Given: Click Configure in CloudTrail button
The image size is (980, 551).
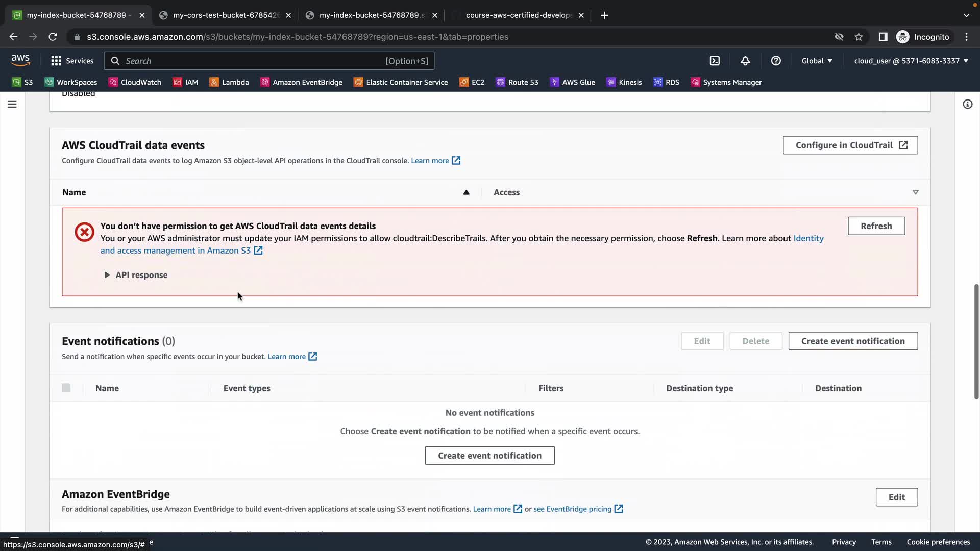Looking at the screenshot, I should [850, 145].
